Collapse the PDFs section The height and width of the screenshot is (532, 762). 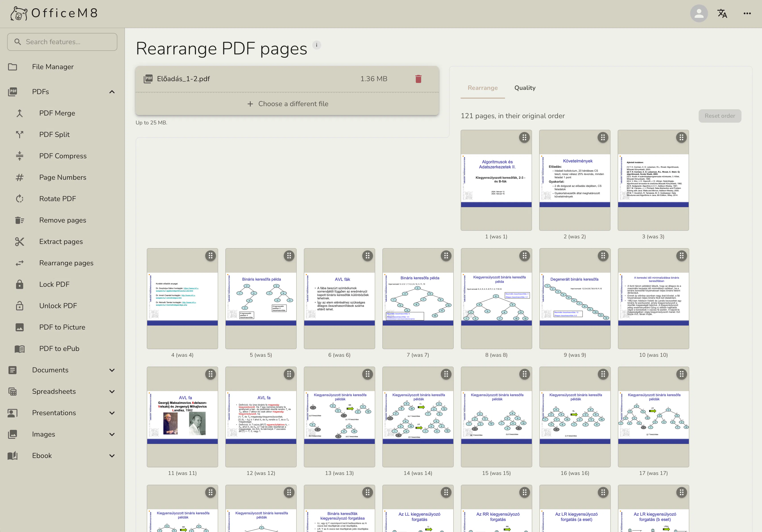tap(112, 92)
